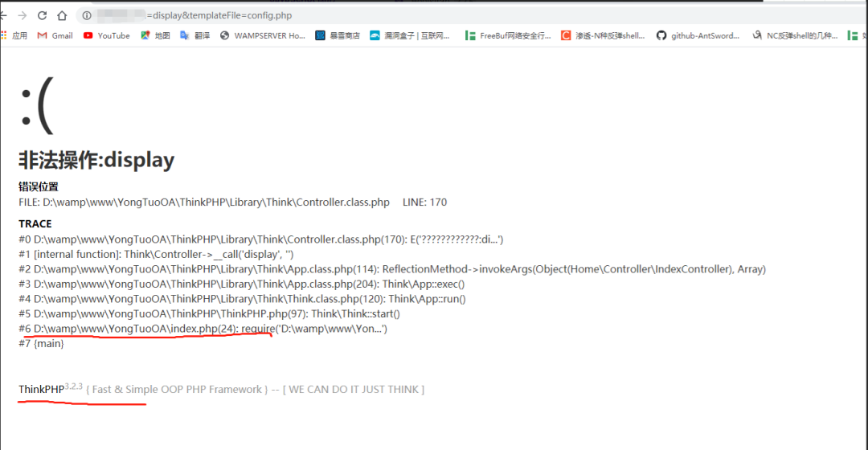
Task: Click trace row #5 Think\Think::start()
Action: click(x=209, y=314)
